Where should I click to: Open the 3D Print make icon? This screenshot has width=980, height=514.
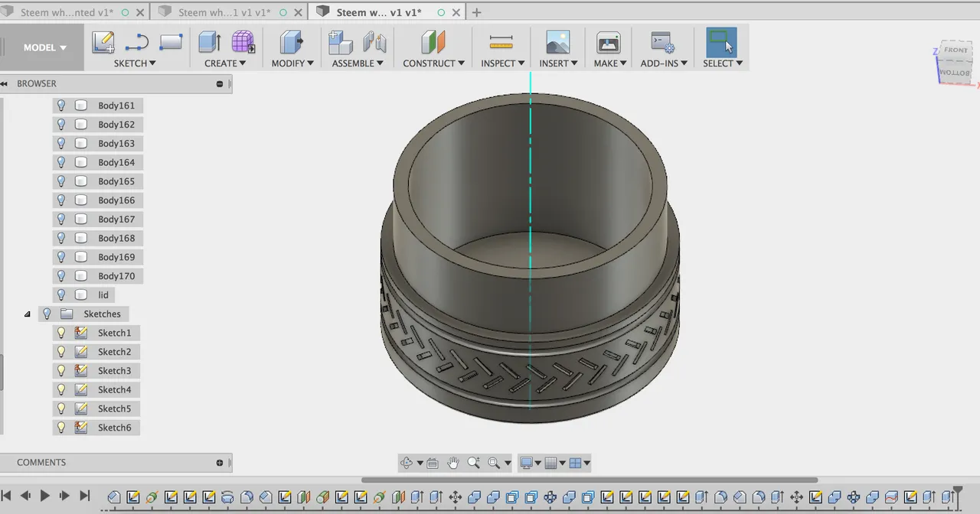coord(609,42)
